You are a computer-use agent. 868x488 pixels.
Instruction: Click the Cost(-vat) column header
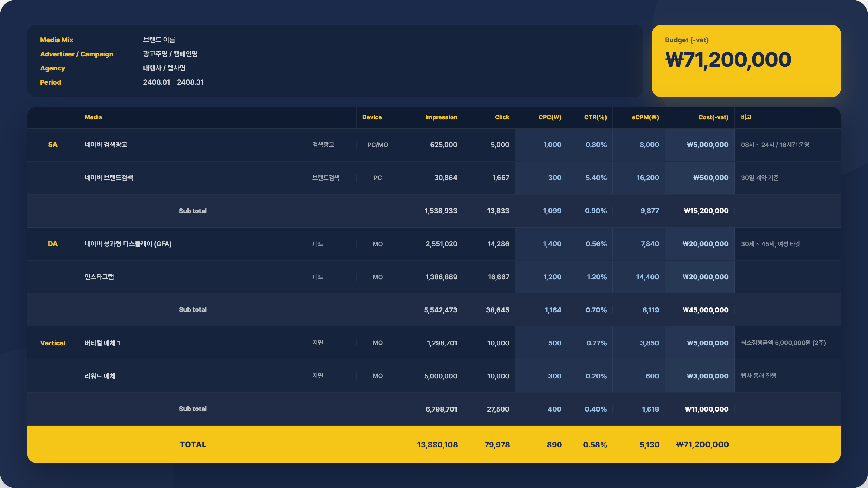pyautogui.click(x=713, y=117)
